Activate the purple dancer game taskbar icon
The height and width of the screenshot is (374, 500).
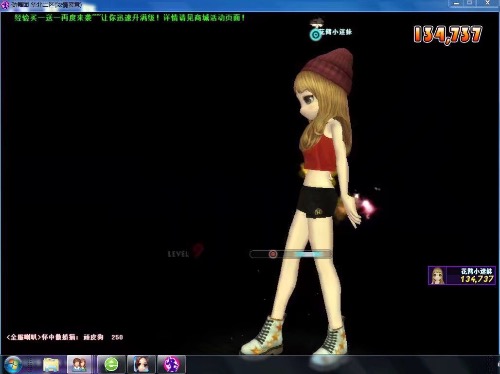tap(171, 365)
